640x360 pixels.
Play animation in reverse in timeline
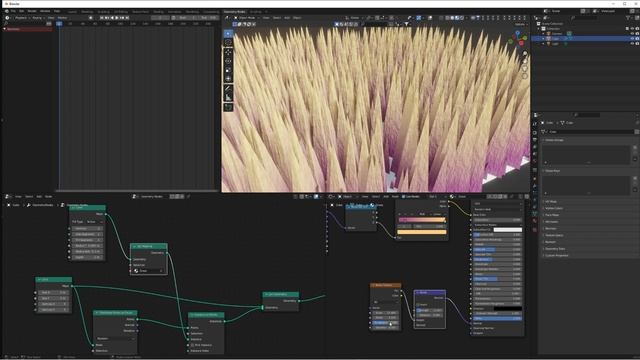(x=112, y=18)
